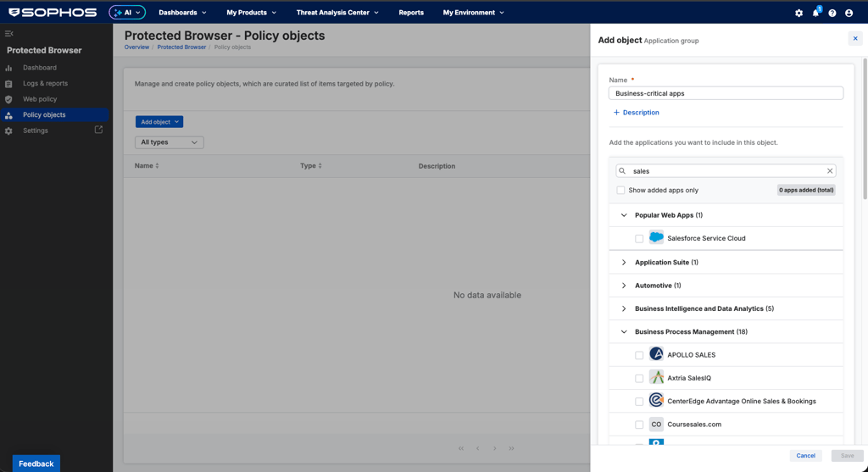Click the Salesforce Service Cloud label

pos(706,238)
